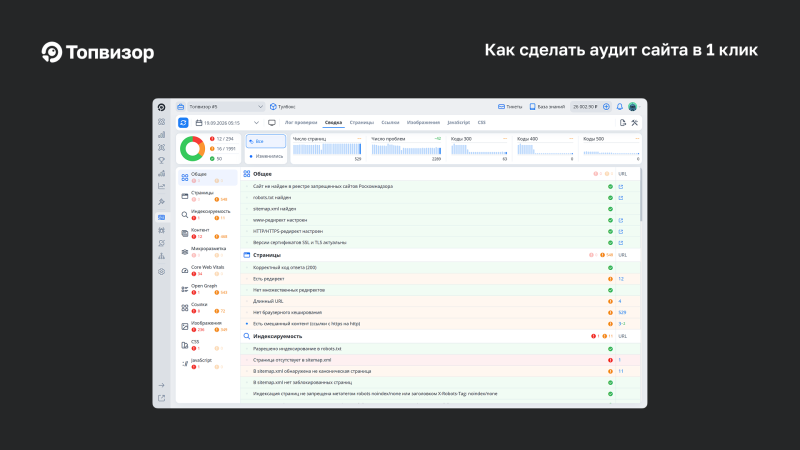Click the first grid icon below the sidebar logo

pos(161,122)
